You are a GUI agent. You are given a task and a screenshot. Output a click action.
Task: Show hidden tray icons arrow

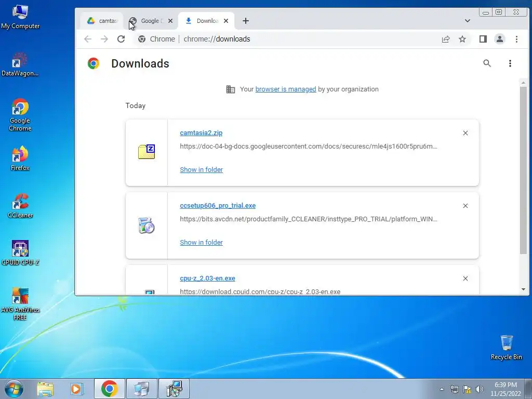[442, 389]
